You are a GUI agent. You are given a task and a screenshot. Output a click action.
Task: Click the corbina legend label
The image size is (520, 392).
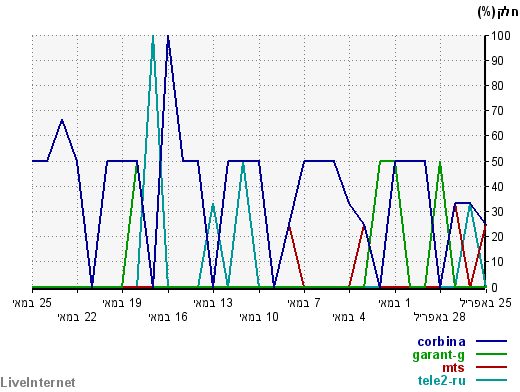coord(441,342)
